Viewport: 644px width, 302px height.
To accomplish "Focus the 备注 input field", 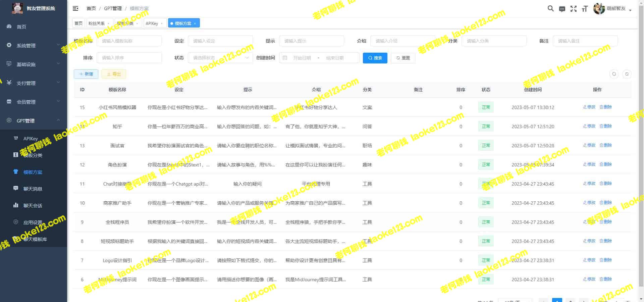I will (x=585, y=41).
